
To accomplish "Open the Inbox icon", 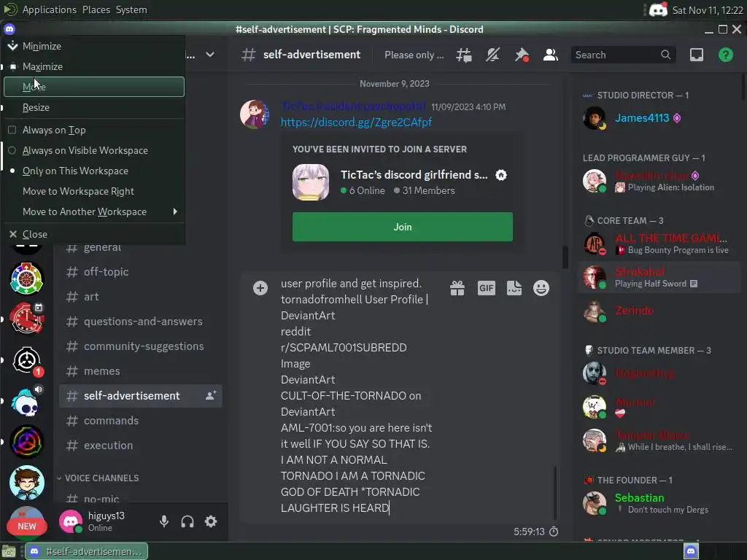I will (697, 55).
